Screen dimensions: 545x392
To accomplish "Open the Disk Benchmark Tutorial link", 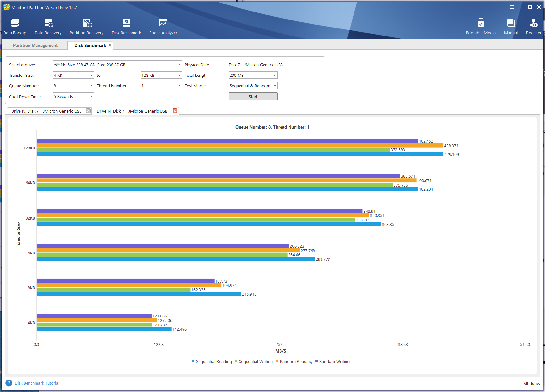I will pyautogui.click(x=37, y=383).
